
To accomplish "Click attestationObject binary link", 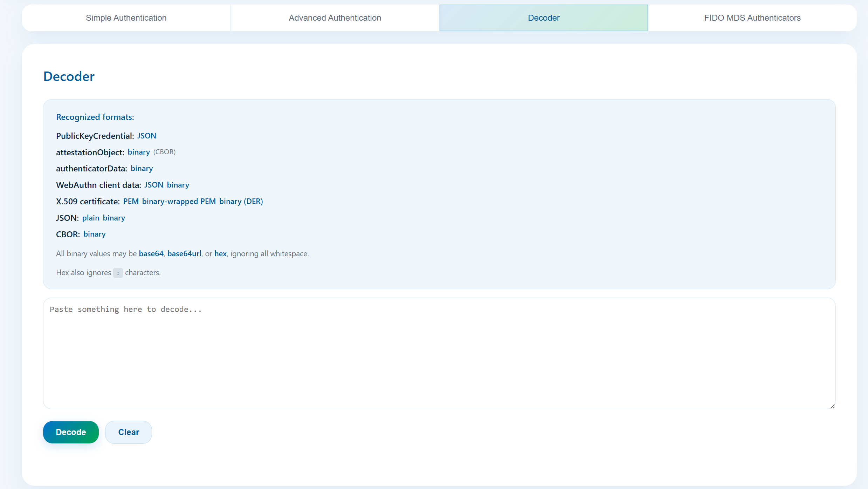I will click(x=139, y=152).
